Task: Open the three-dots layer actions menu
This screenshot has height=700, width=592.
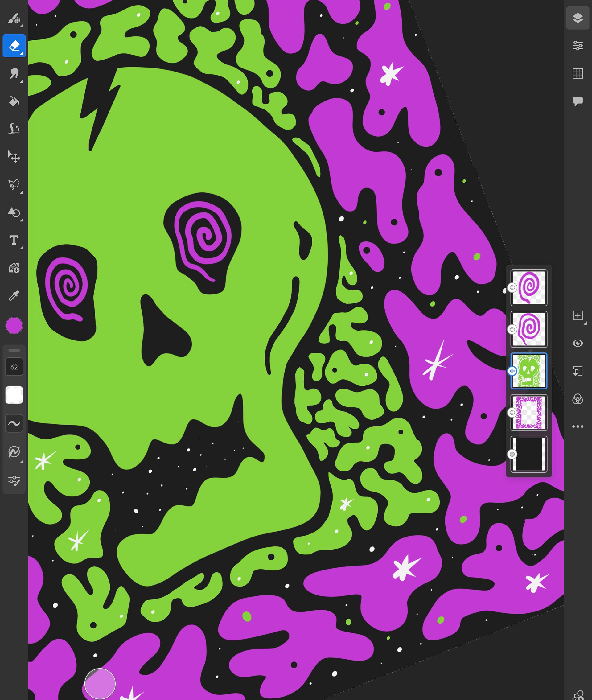Action: point(577,426)
